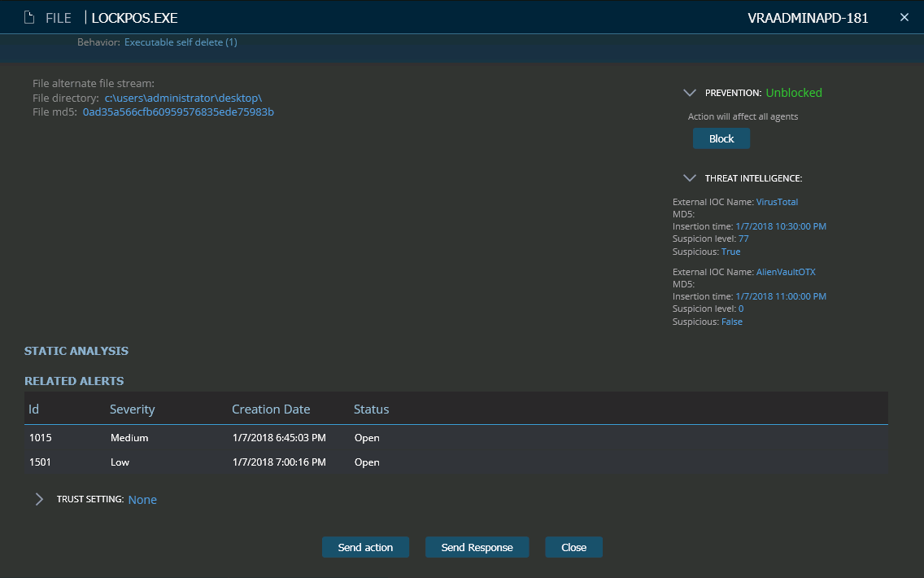Sort alerts by Creation Date column
Screen dimensions: 924x578
pos(271,409)
